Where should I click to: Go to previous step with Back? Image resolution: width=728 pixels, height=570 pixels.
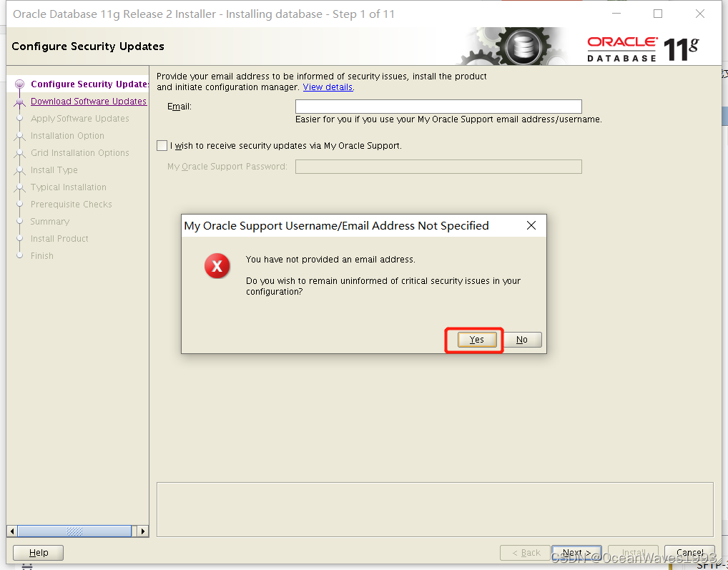[x=525, y=552]
